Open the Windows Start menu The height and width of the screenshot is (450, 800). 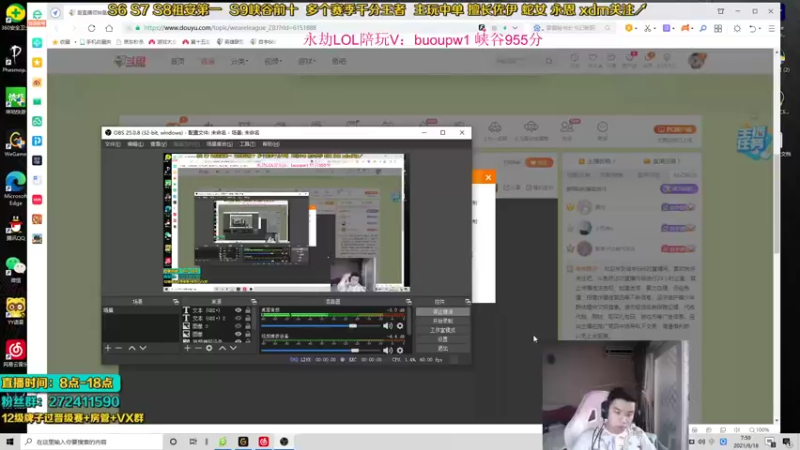point(10,441)
